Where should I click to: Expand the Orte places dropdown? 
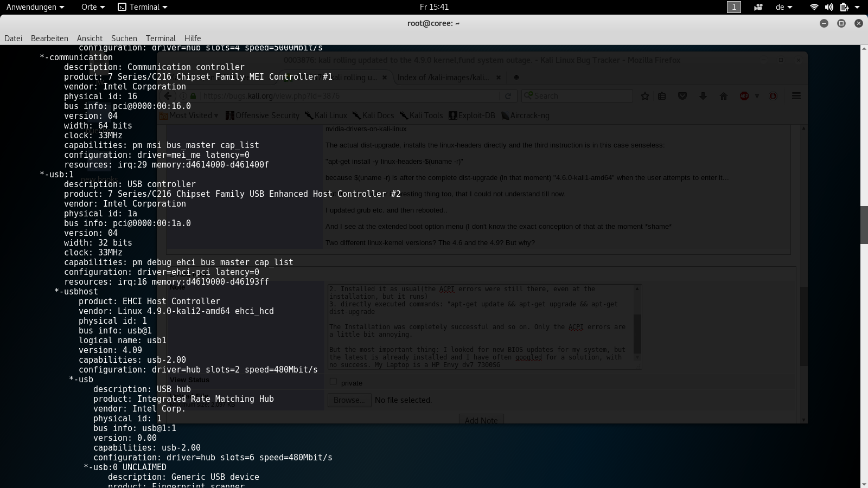click(x=93, y=7)
